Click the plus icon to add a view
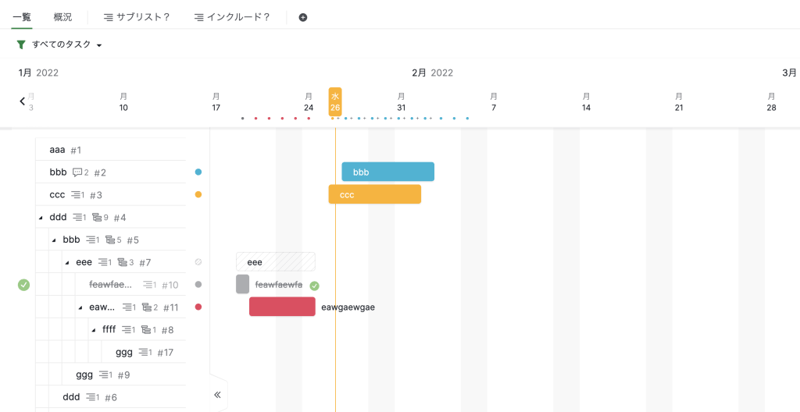The width and height of the screenshot is (800, 412). (x=303, y=17)
